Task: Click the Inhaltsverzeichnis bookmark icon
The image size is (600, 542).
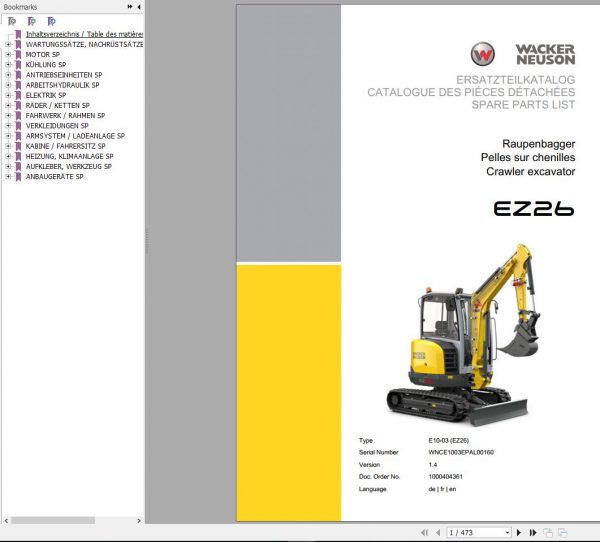Action: tap(18, 34)
